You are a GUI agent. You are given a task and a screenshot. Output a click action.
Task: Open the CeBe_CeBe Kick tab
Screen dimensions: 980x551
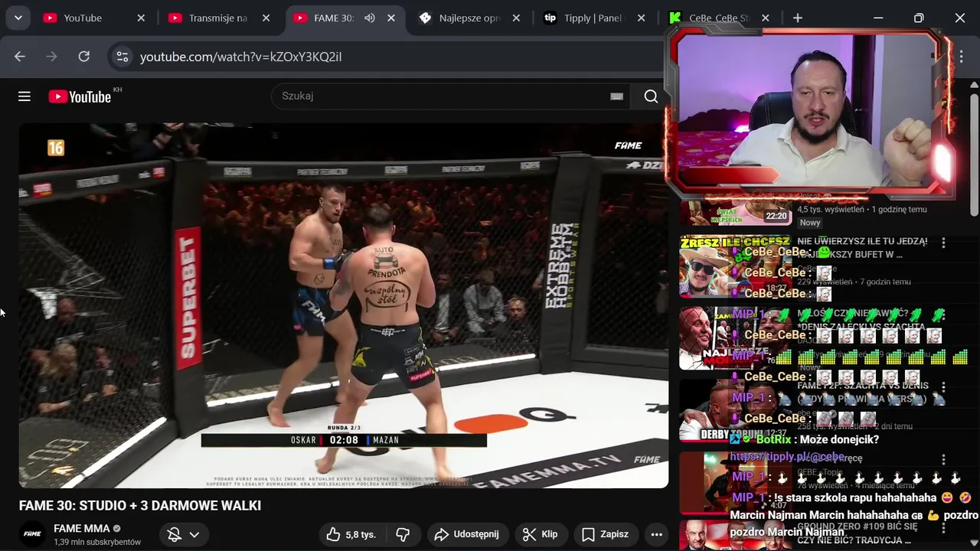pos(718,18)
